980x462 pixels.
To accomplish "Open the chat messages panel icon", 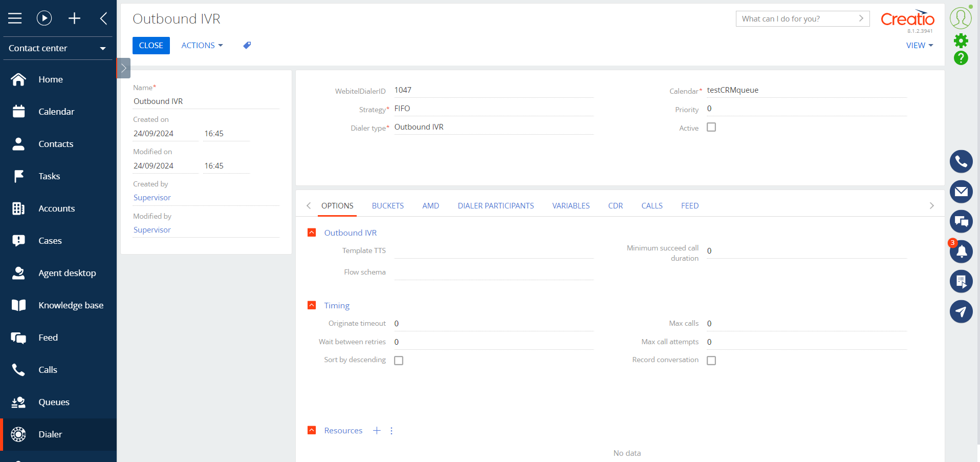I will tap(961, 221).
